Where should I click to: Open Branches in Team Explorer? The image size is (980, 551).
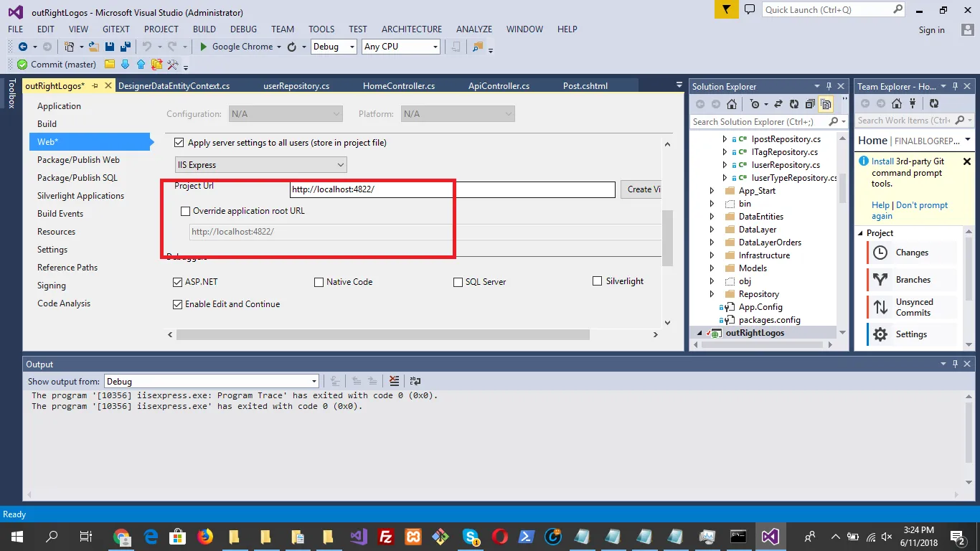click(x=913, y=280)
